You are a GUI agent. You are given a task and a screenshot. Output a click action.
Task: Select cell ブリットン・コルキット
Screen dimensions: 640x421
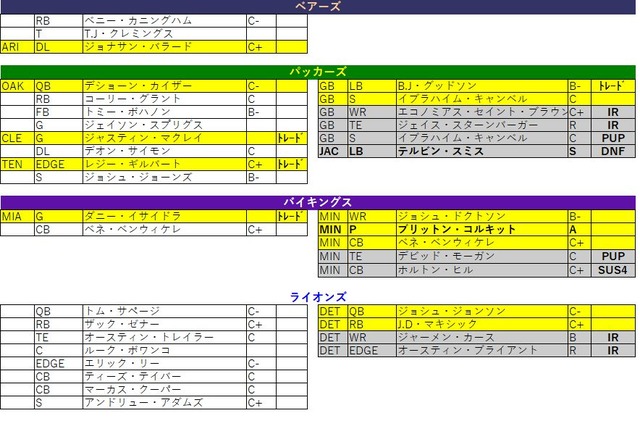coord(482,229)
